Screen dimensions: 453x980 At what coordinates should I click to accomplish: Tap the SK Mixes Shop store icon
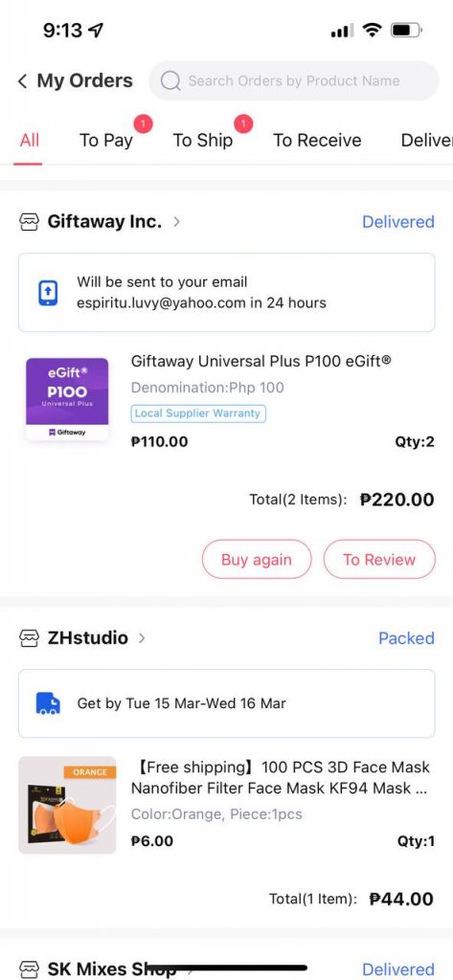[30, 969]
